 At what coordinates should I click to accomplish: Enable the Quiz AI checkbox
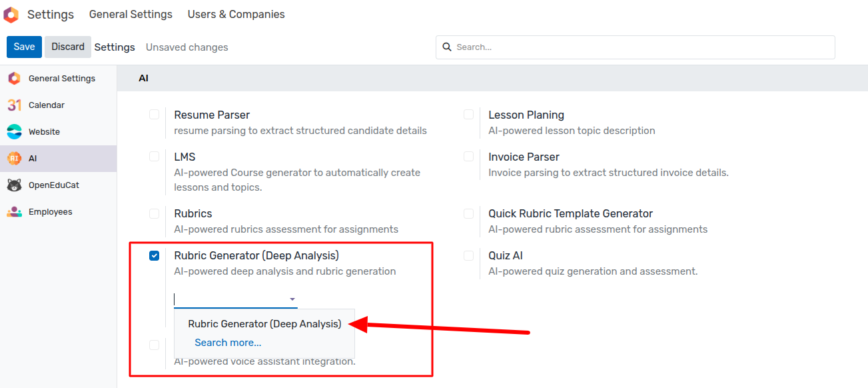(469, 255)
